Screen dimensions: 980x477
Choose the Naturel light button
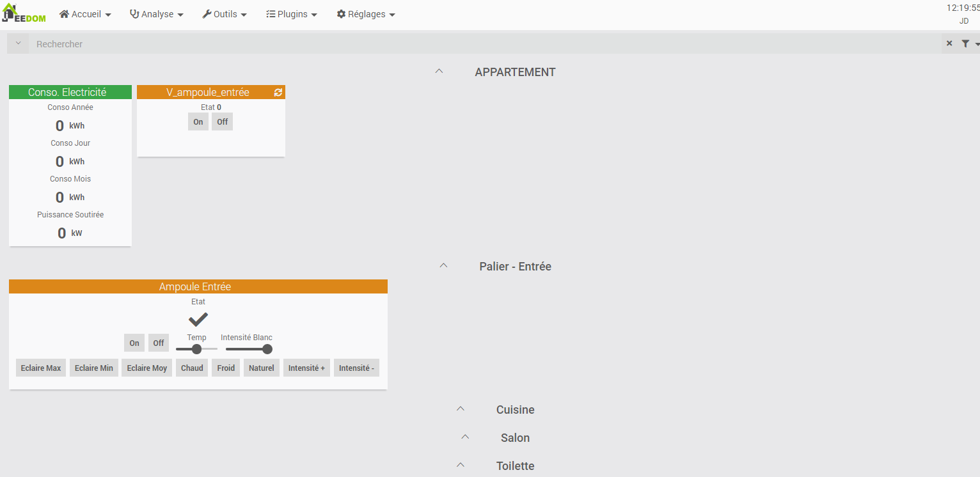click(262, 368)
